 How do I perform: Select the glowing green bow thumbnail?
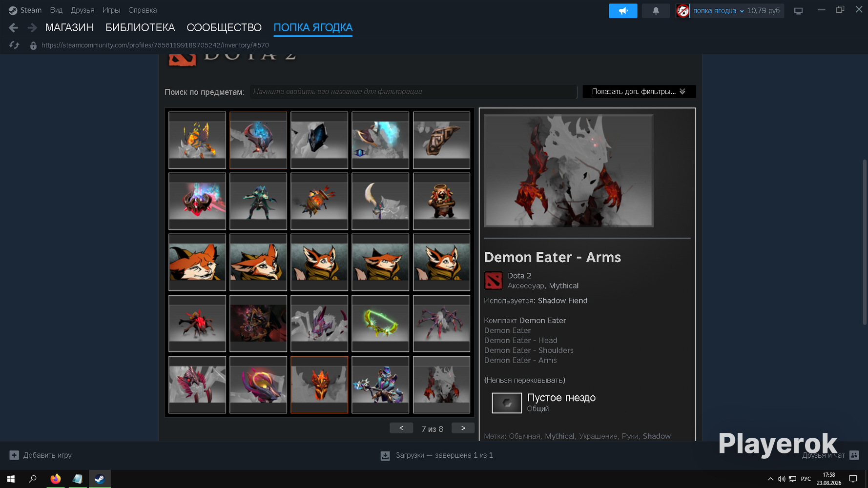click(x=380, y=324)
